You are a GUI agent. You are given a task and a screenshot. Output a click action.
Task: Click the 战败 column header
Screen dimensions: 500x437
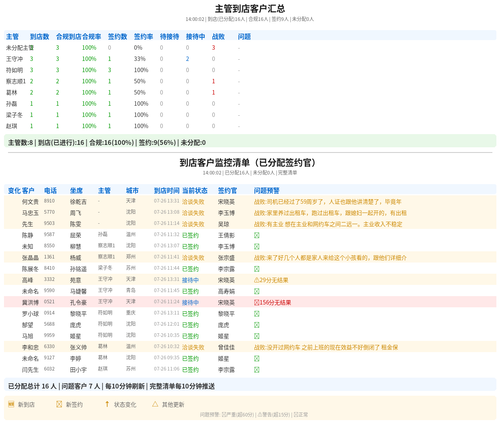point(218,37)
